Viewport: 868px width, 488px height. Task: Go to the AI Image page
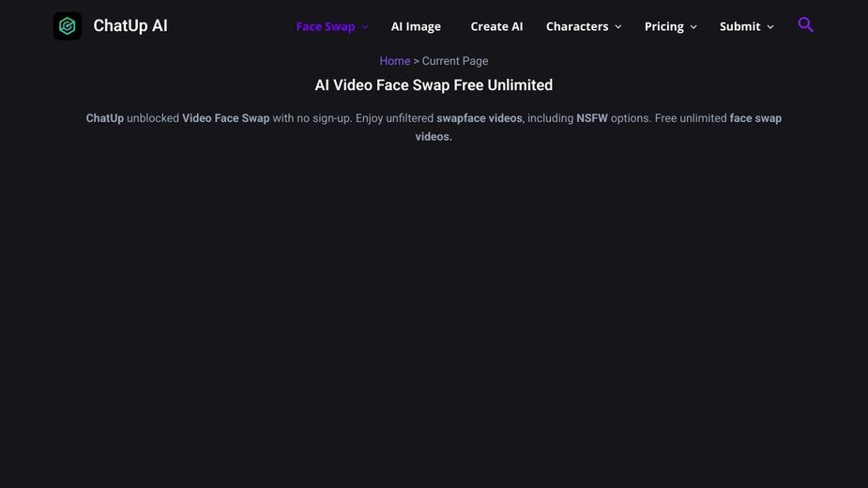(x=416, y=26)
